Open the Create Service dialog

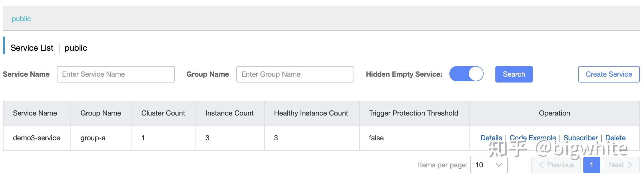pos(609,74)
